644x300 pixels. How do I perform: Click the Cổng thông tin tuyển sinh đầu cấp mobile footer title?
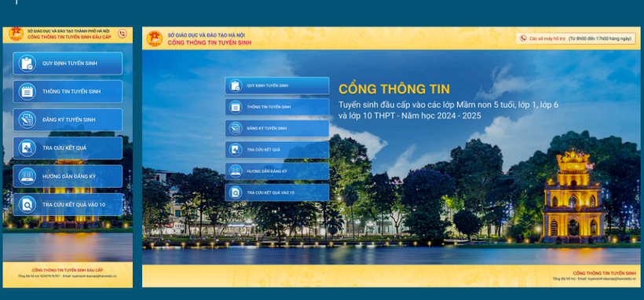coord(68,270)
